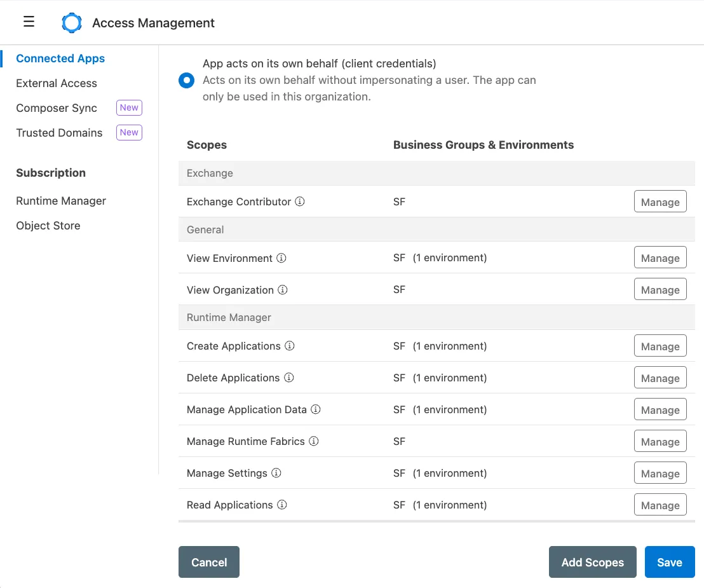704x588 pixels.
Task: Click the Anypoint Access Management logo
Action: (x=72, y=22)
